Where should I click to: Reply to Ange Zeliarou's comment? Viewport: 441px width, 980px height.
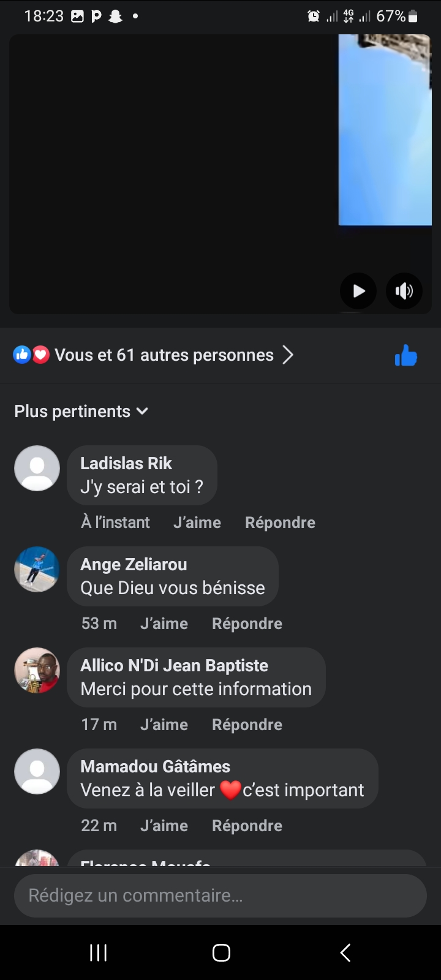tap(247, 624)
